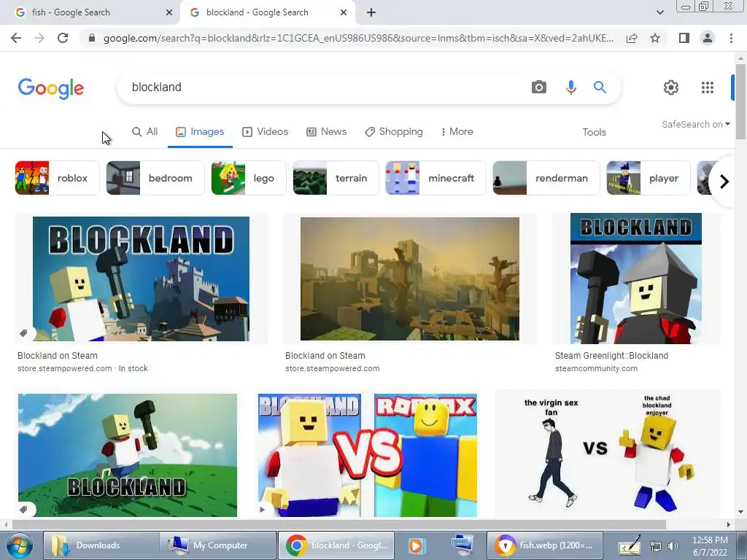Open My Computer from taskbar
Image resolution: width=747 pixels, height=560 pixels.
pyautogui.click(x=217, y=545)
